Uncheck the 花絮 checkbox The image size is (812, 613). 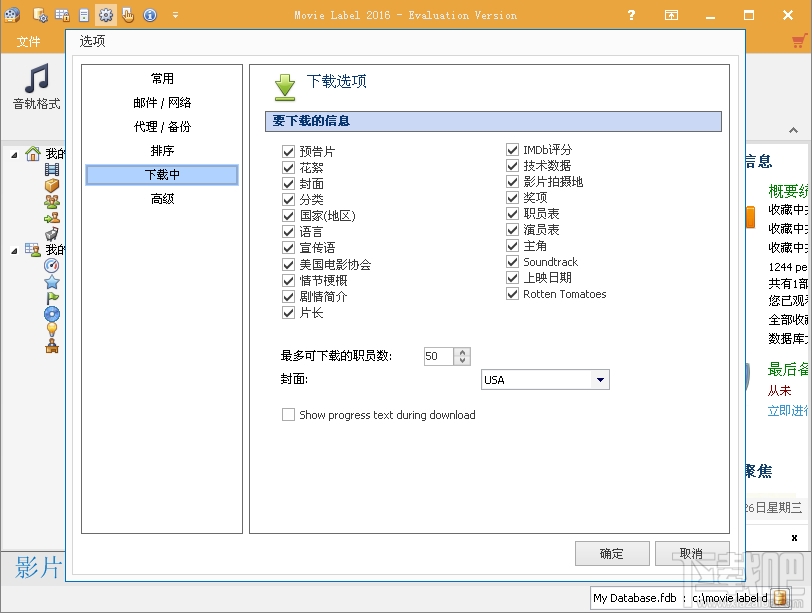point(288,168)
